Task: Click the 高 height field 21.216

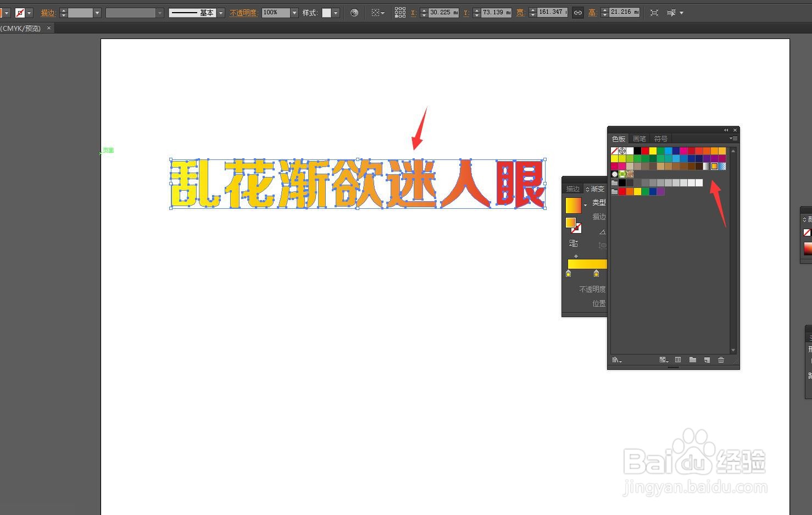Action: click(x=624, y=13)
